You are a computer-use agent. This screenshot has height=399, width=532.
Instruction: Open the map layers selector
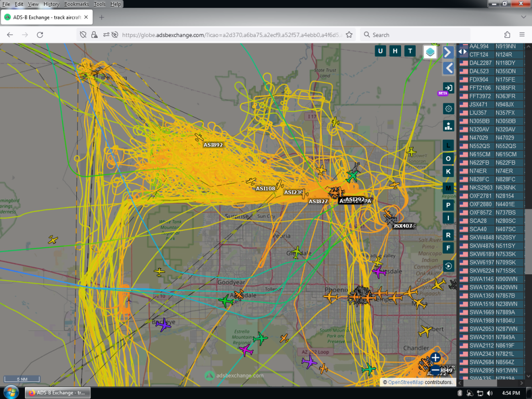pos(430,52)
